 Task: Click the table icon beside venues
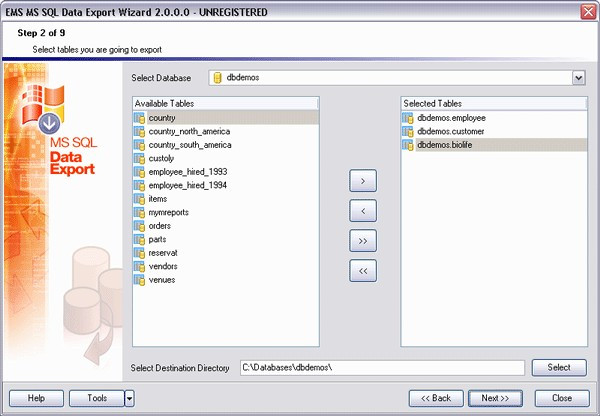(140, 280)
